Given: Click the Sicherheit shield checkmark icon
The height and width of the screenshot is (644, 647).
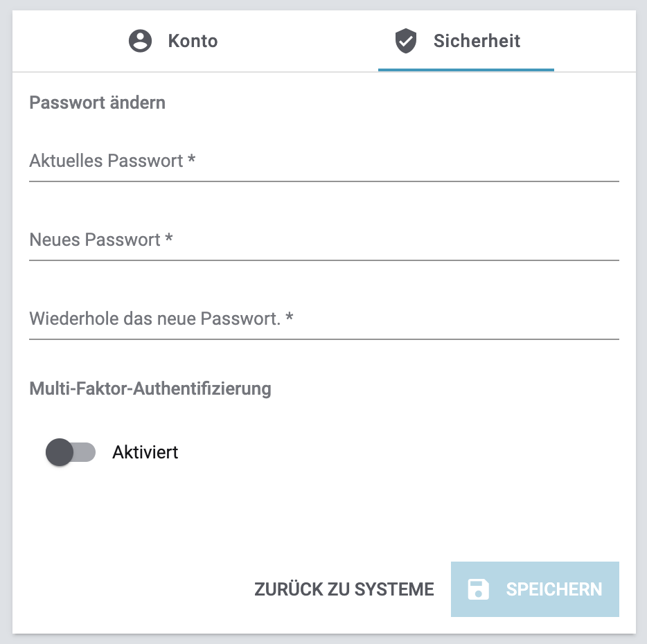Looking at the screenshot, I should tap(405, 41).
